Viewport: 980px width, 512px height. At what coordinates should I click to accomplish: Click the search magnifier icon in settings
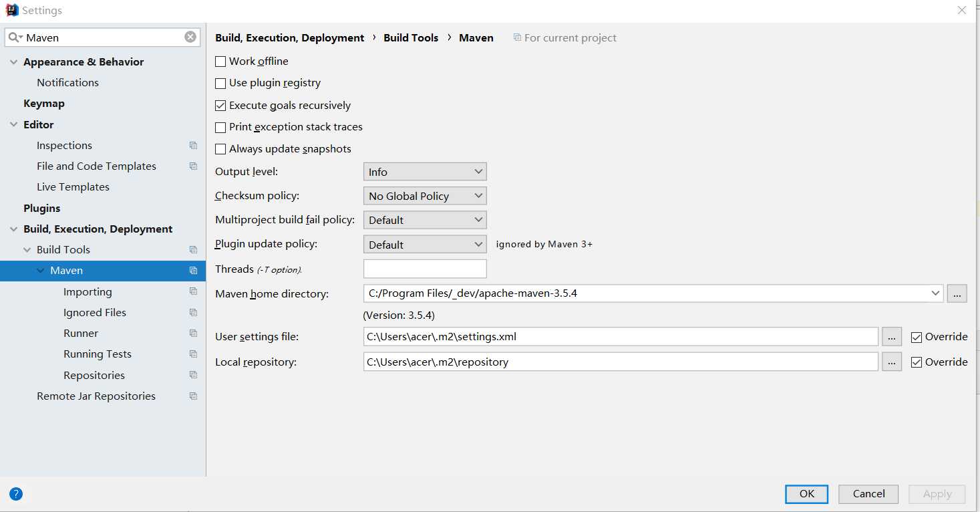(x=15, y=37)
